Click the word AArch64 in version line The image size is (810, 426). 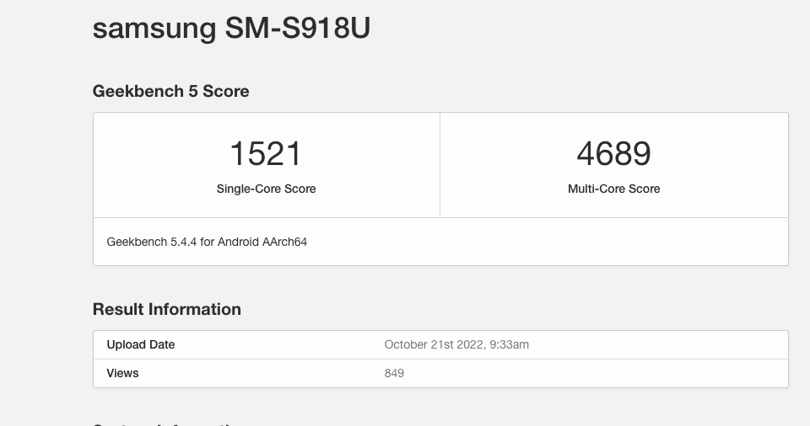coord(285,242)
